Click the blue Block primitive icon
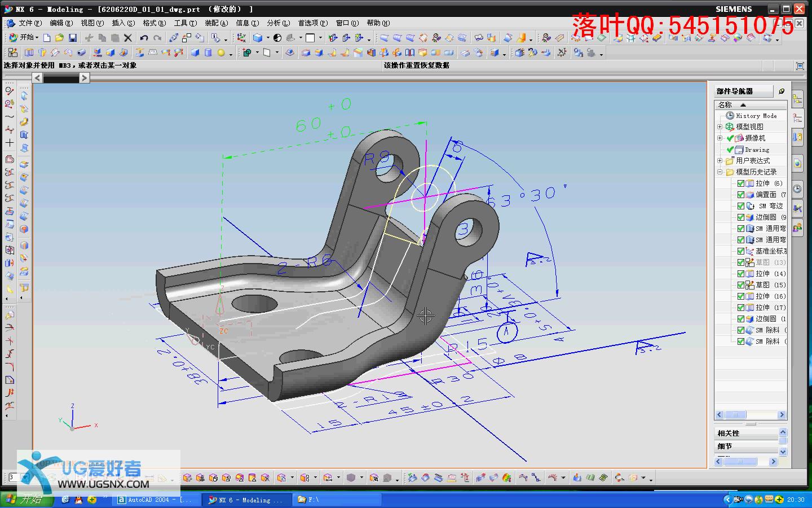Viewport: 812px width, 508px height. (195, 52)
